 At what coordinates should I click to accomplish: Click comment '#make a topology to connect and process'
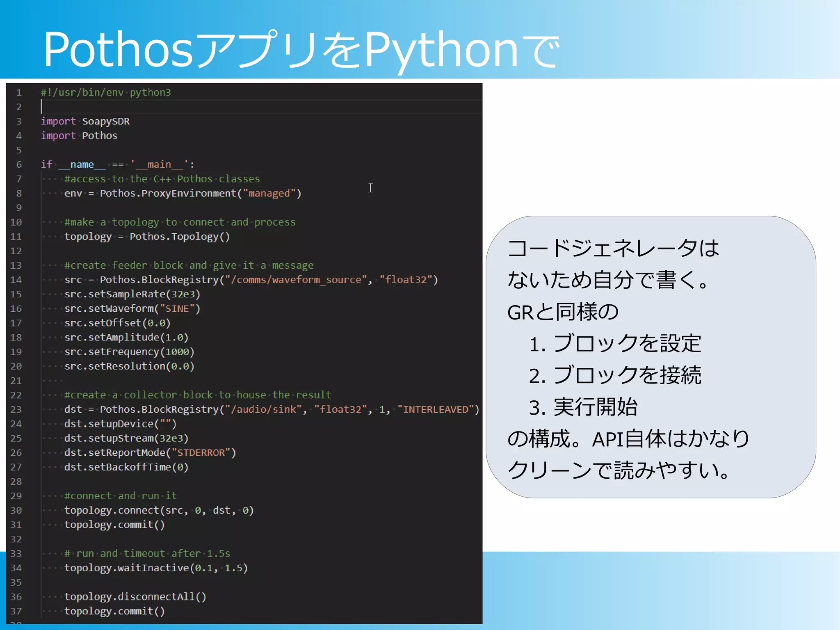point(180,222)
